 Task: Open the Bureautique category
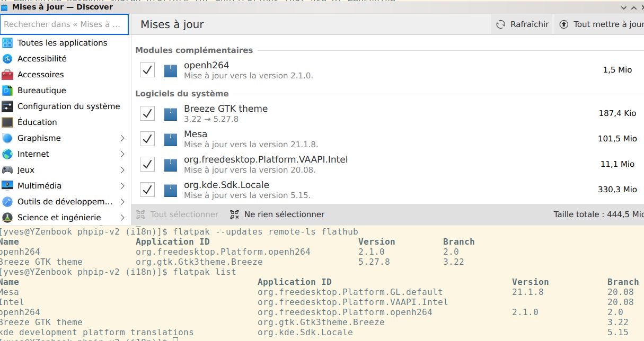point(65,91)
